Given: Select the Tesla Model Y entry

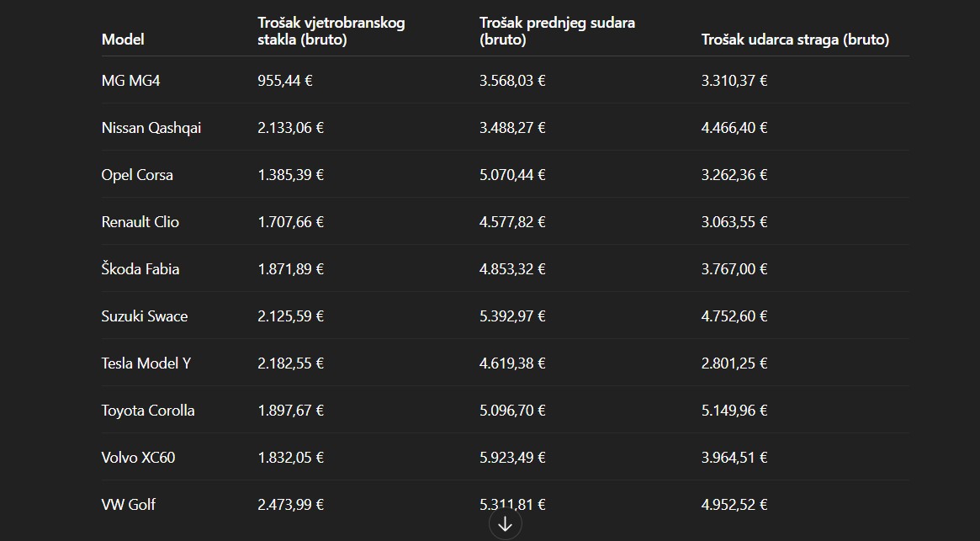Looking at the screenshot, I should (x=146, y=363).
